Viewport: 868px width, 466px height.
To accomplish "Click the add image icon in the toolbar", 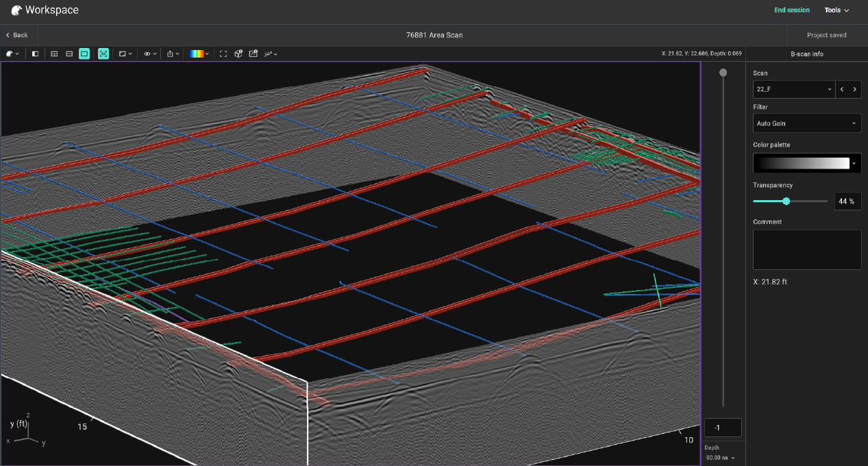I will pyautogui.click(x=253, y=53).
